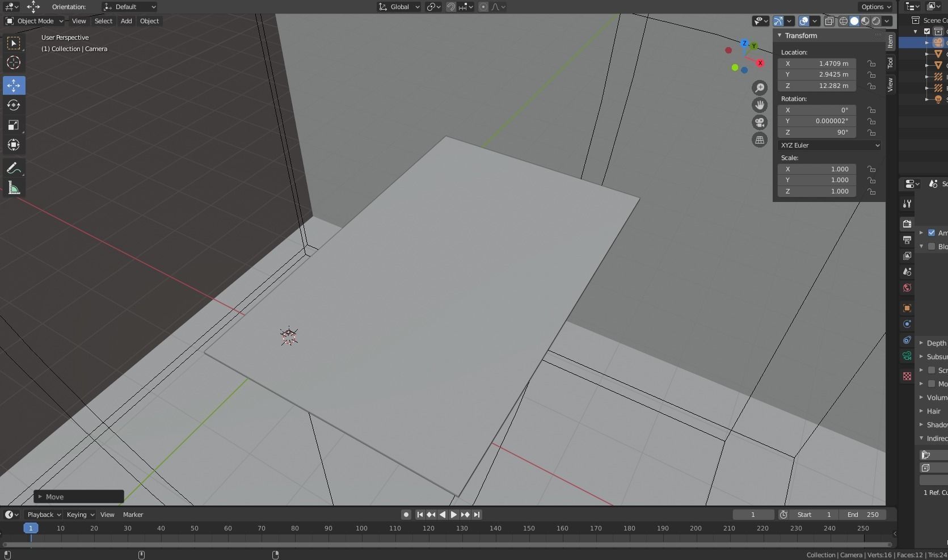Open the shading options dropdown arrow

click(x=887, y=21)
